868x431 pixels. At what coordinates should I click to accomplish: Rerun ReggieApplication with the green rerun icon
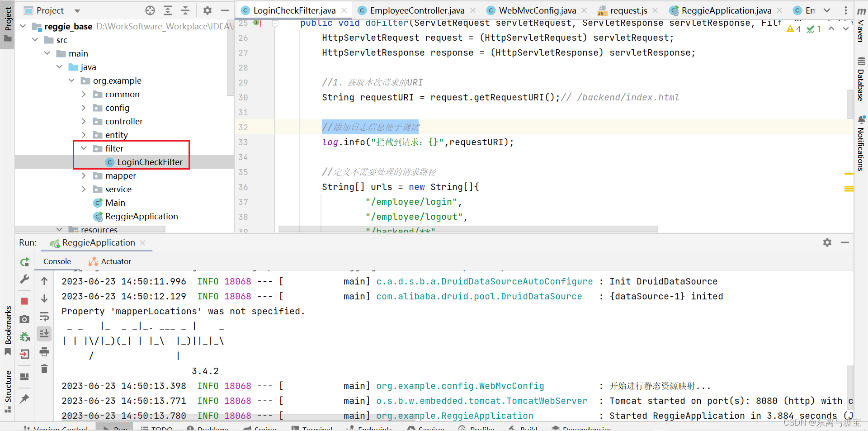25,262
